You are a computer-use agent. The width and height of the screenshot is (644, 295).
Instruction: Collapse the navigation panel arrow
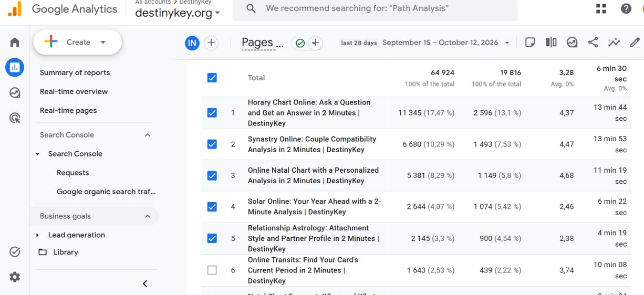[145, 284]
